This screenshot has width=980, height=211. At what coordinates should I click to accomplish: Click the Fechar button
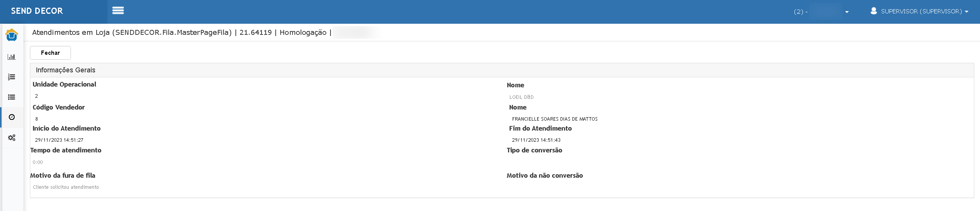click(50, 53)
